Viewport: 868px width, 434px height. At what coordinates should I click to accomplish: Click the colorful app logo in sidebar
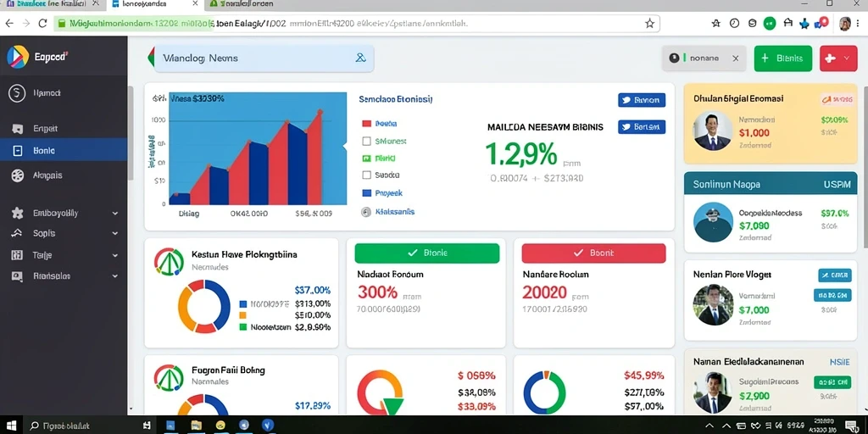[x=17, y=57]
